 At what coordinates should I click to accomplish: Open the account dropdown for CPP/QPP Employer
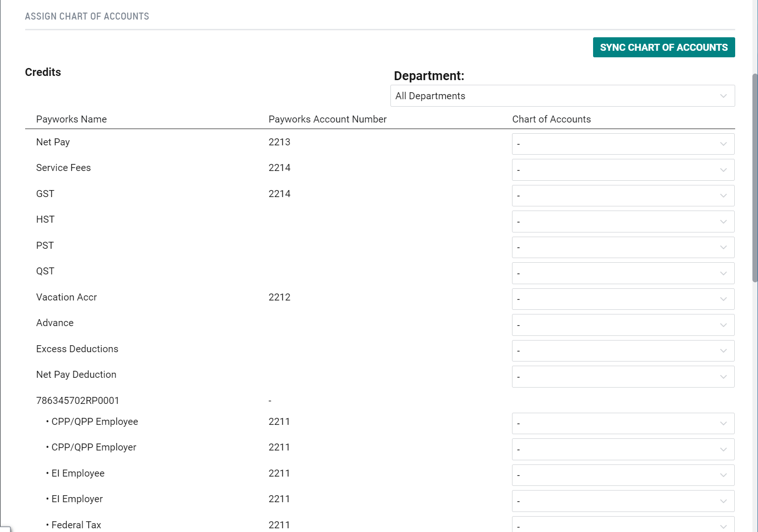[623, 449]
